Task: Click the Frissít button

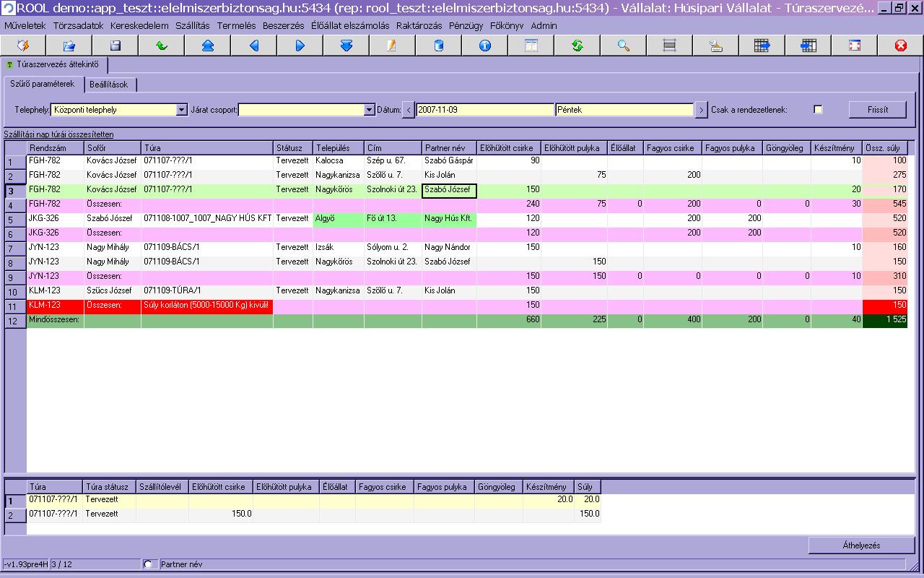Action: [x=877, y=110]
